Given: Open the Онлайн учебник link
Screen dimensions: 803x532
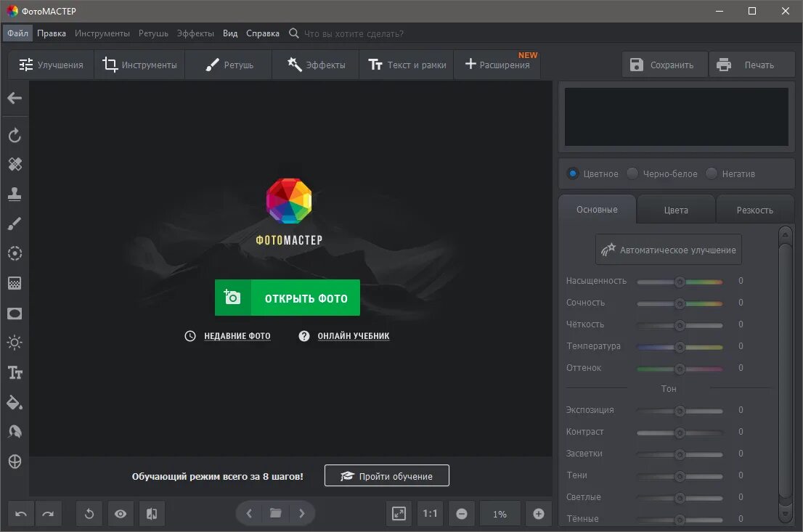Looking at the screenshot, I should click(354, 336).
